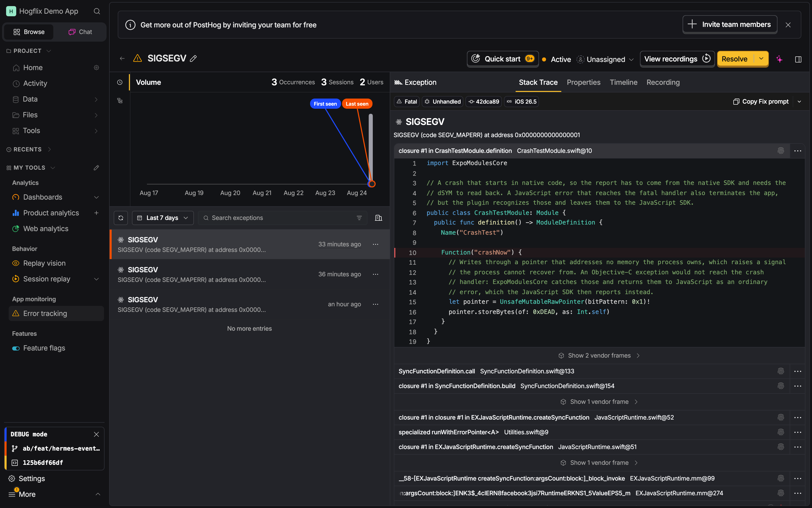Open Settings in the sidebar
The image size is (812, 508).
(x=31, y=479)
